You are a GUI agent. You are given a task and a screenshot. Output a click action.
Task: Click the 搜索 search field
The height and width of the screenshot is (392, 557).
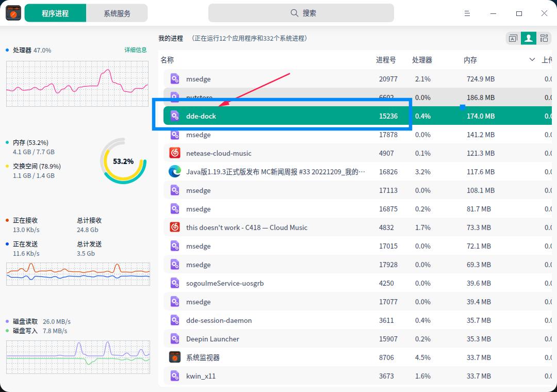pyautogui.click(x=301, y=13)
